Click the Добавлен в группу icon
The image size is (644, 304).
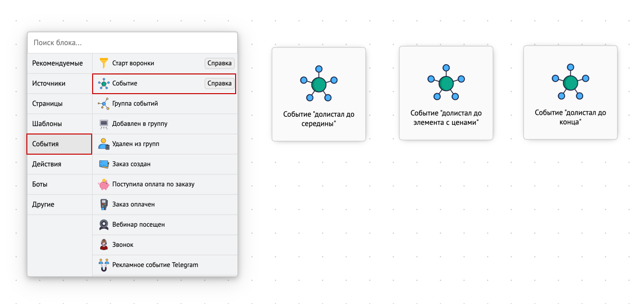click(x=104, y=124)
